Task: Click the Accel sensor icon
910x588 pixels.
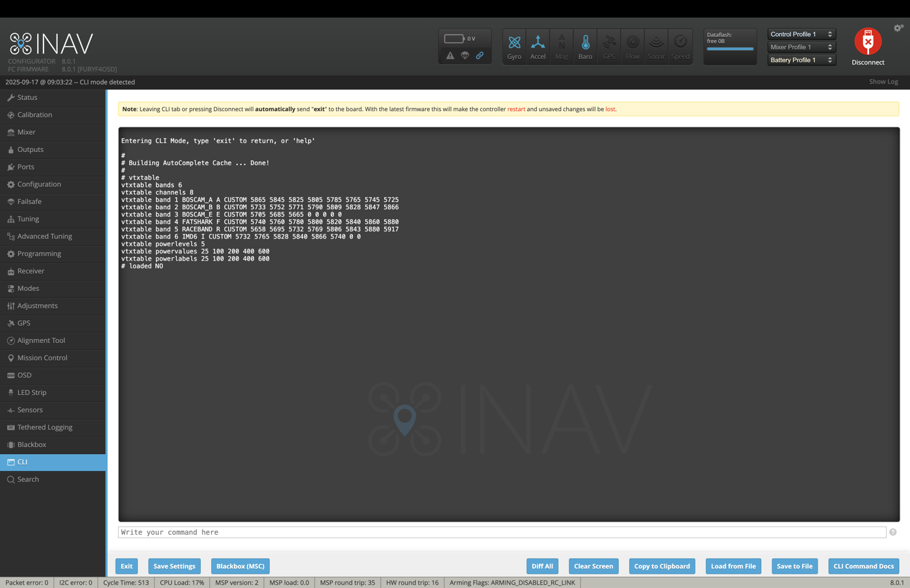Action: click(x=538, y=47)
